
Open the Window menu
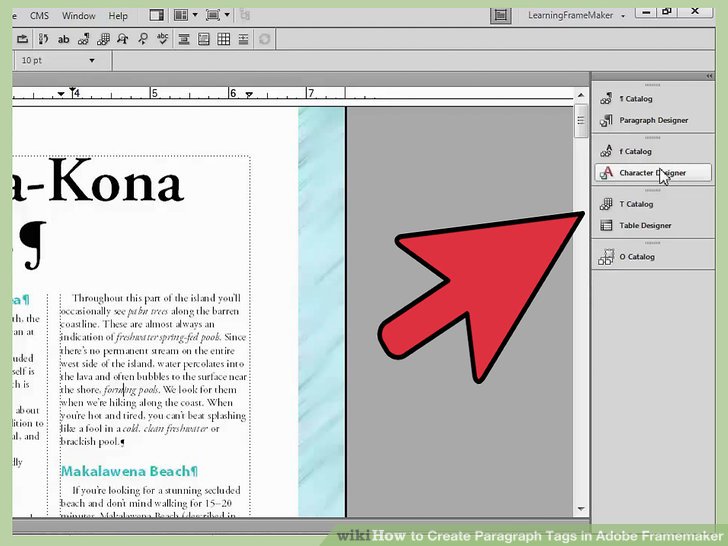[79, 16]
